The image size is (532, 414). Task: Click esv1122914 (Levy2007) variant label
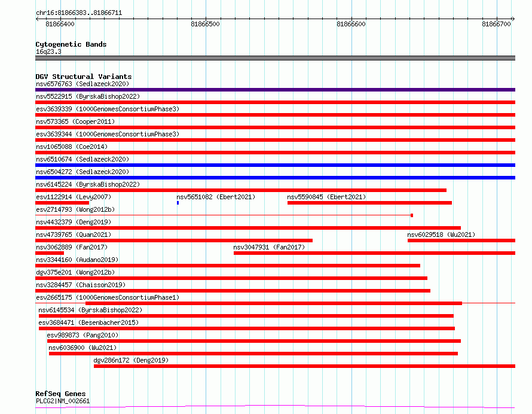pos(74,197)
